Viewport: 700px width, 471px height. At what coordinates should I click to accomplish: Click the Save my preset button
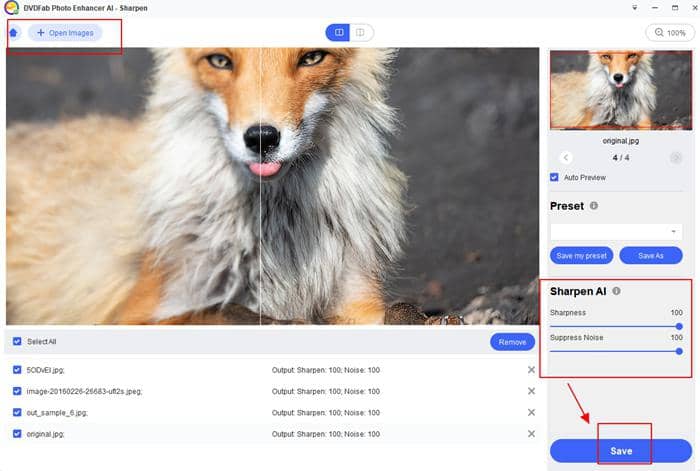point(582,255)
